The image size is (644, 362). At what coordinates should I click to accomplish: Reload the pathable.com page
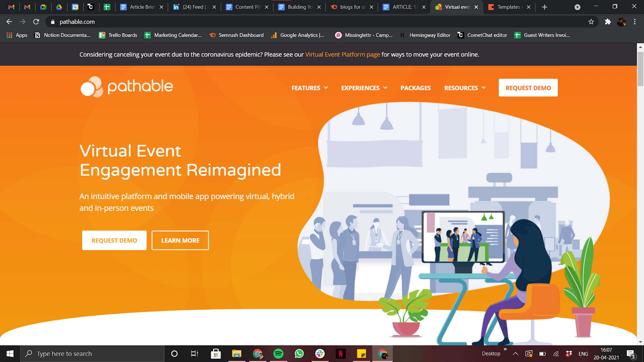coord(36,22)
